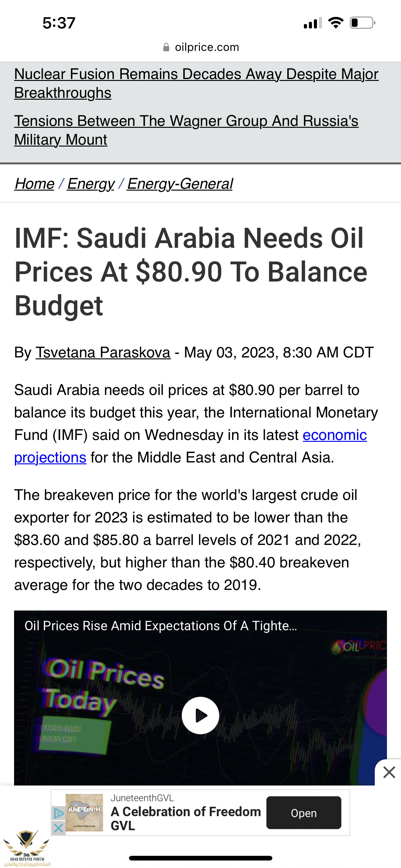Close the floating video overlay with X
The height and width of the screenshot is (868, 401).
tap(389, 772)
